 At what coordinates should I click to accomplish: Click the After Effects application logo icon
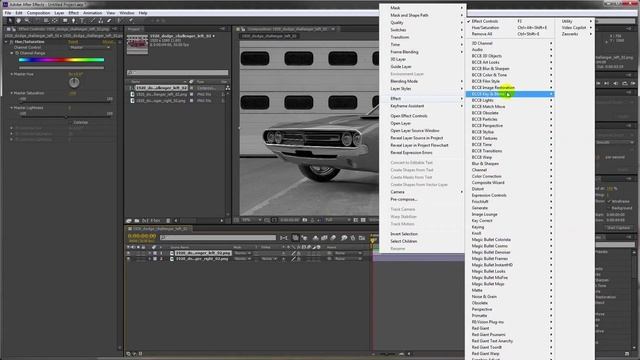(x=5, y=4)
